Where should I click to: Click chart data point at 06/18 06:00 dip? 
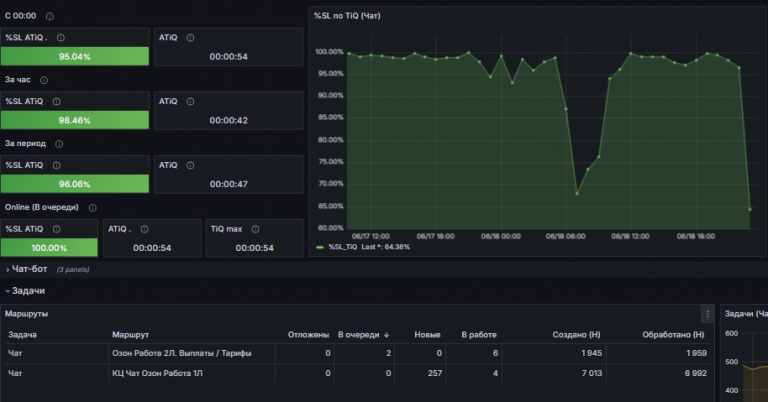click(x=566, y=109)
